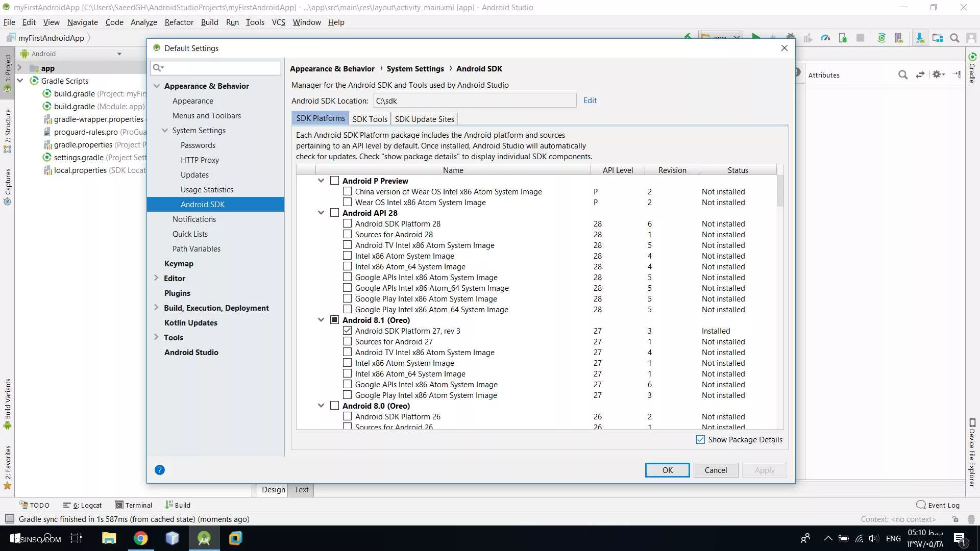Toggle the Android 8.1 (Oreo) group checkbox
Image resolution: width=980 pixels, height=551 pixels.
(x=335, y=320)
